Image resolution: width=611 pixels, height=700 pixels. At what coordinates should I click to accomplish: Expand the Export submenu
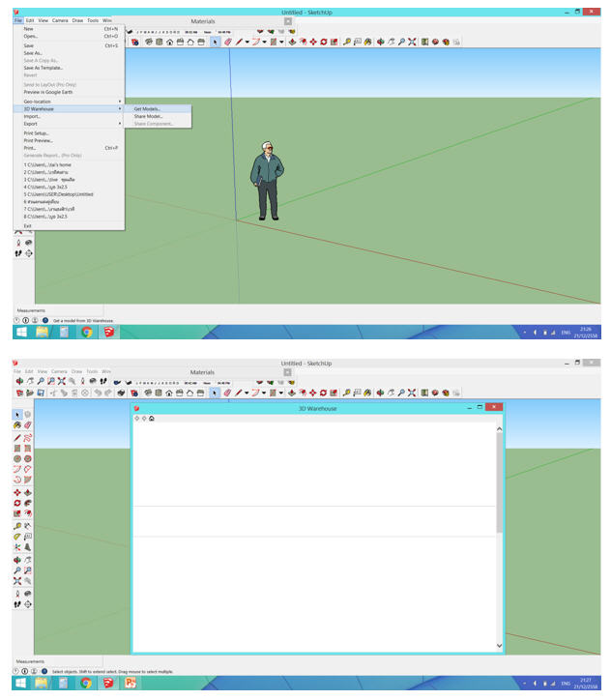[70, 124]
